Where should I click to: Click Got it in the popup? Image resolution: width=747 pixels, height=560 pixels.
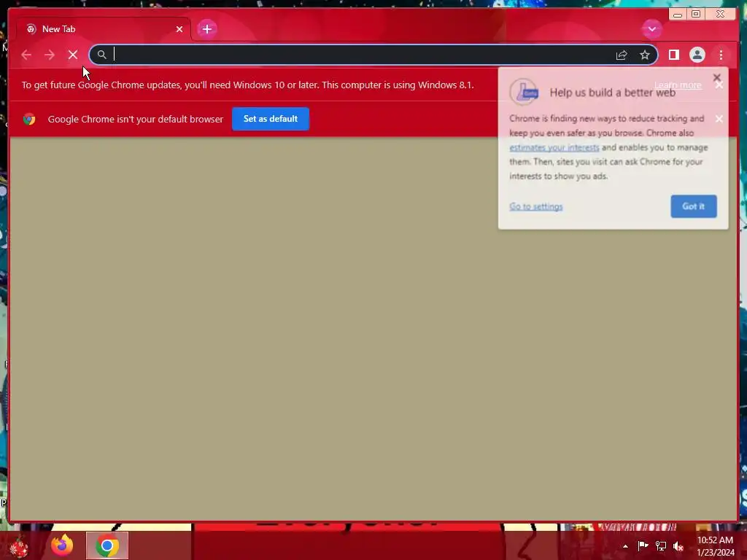(x=694, y=206)
